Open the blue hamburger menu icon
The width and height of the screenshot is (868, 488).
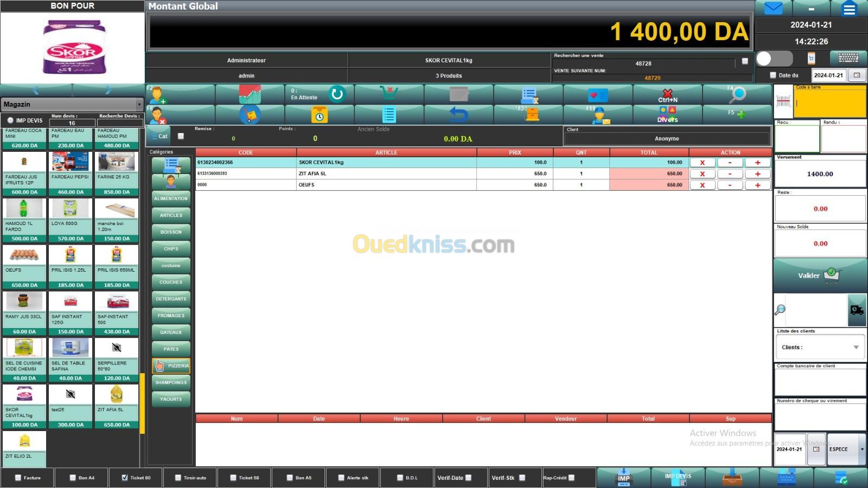(x=849, y=9)
